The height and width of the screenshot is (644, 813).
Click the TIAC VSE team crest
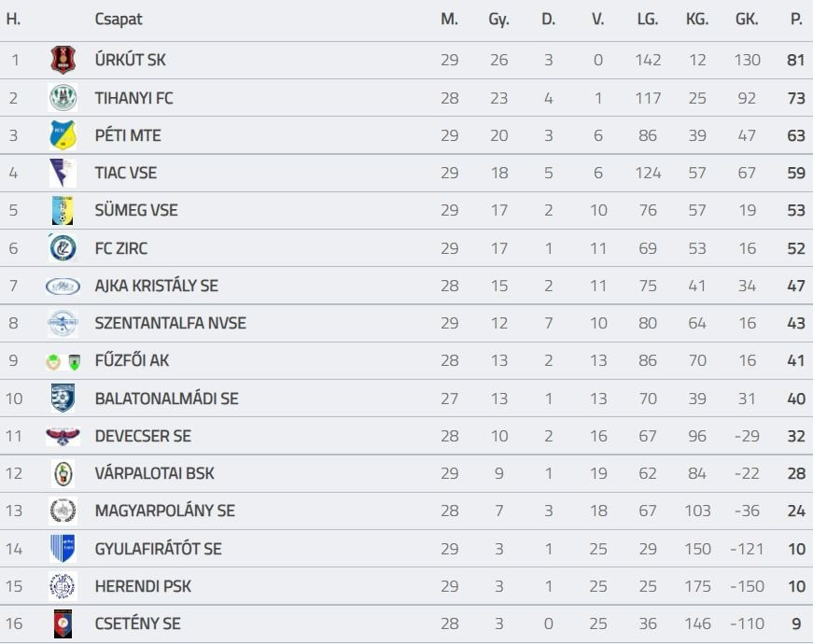click(63, 173)
